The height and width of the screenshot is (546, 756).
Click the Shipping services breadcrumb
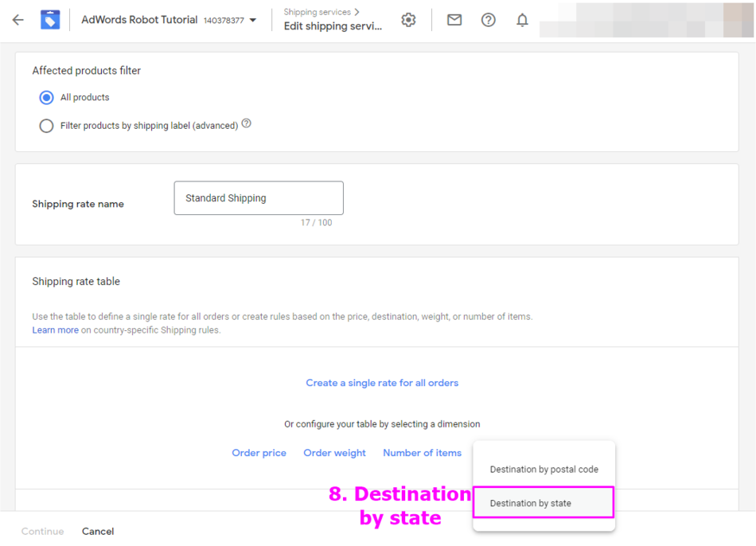pos(318,12)
